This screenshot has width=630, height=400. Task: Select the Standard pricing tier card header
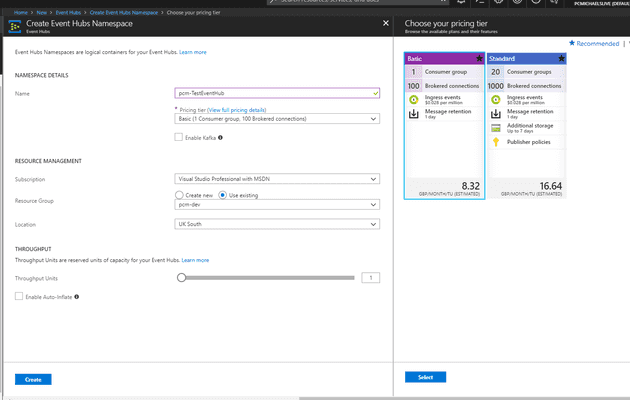[527, 59]
